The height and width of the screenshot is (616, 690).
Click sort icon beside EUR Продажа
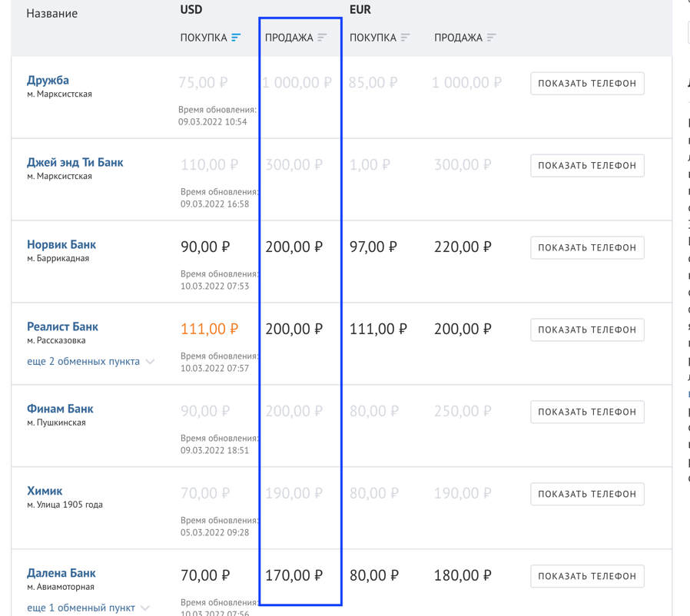pos(492,38)
